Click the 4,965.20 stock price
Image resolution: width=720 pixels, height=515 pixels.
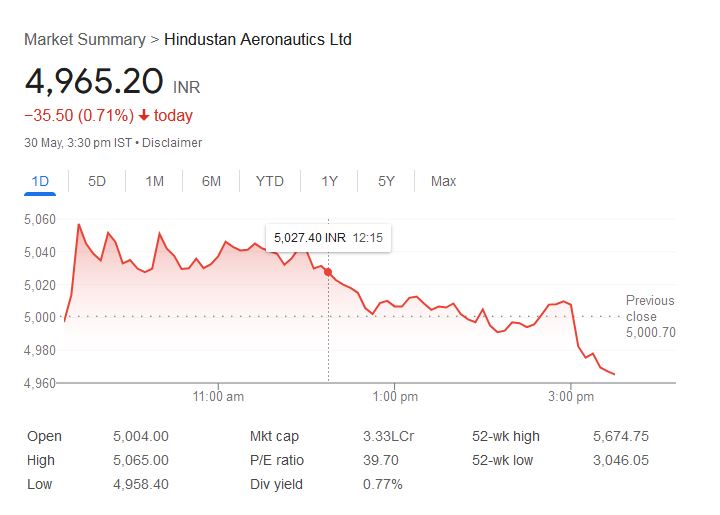click(94, 82)
